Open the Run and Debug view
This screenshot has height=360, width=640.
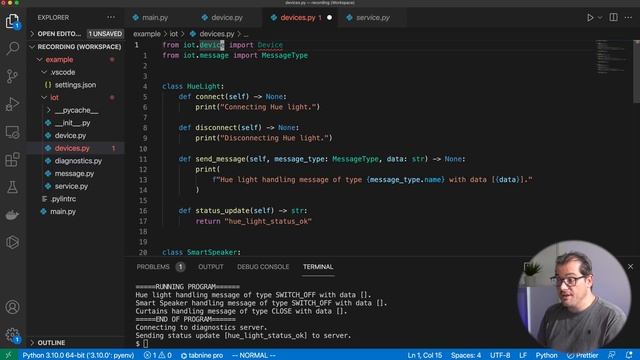point(12,104)
